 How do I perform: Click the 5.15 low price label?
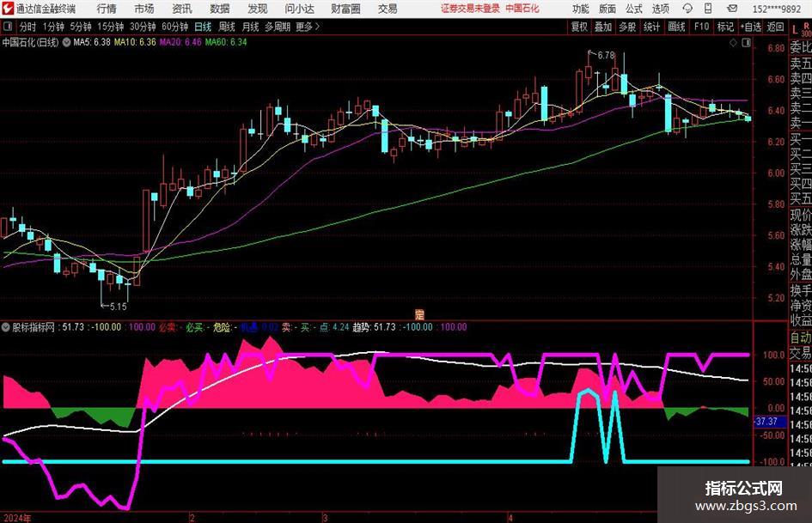[118, 307]
